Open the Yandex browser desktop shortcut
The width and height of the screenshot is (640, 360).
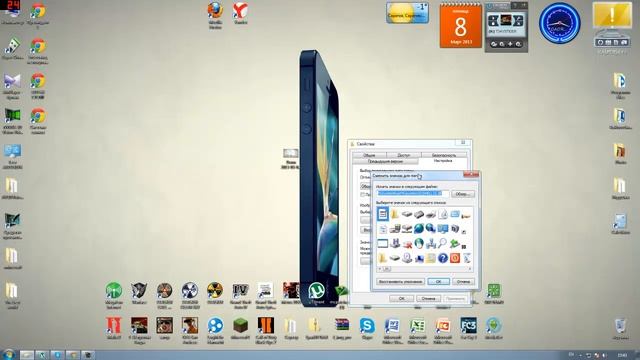[240, 13]
